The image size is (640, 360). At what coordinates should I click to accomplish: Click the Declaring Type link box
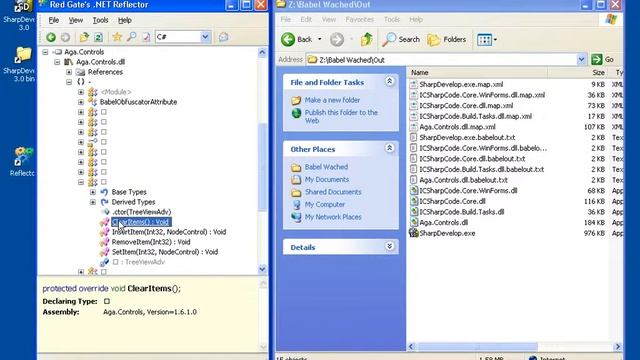tap(107, 301)
